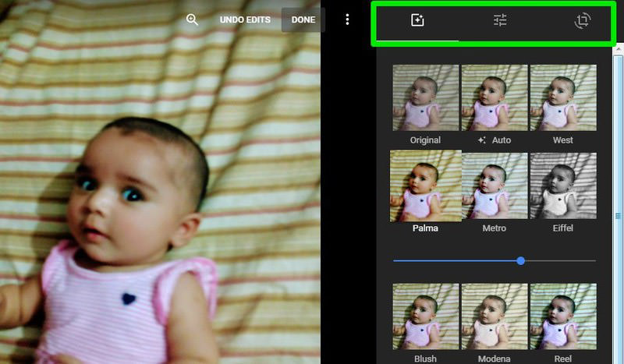This screenshot has height=364, width=624.
Task: Apply the Reel filter thumbnail
Action: pyautogui.click(x=563, y=316)
